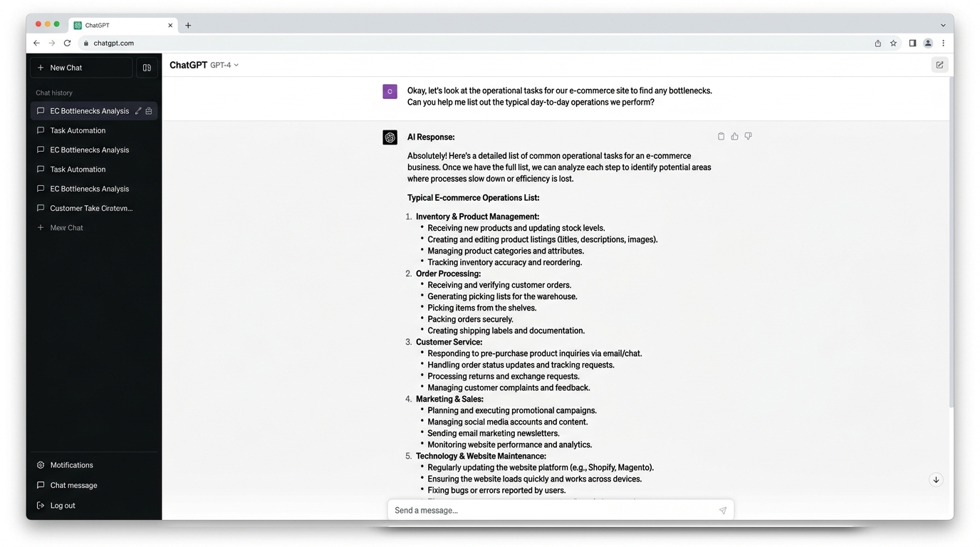Open the browser three-dot menu
This screenshot has height=547, width=980.
[x=943, y=43]
